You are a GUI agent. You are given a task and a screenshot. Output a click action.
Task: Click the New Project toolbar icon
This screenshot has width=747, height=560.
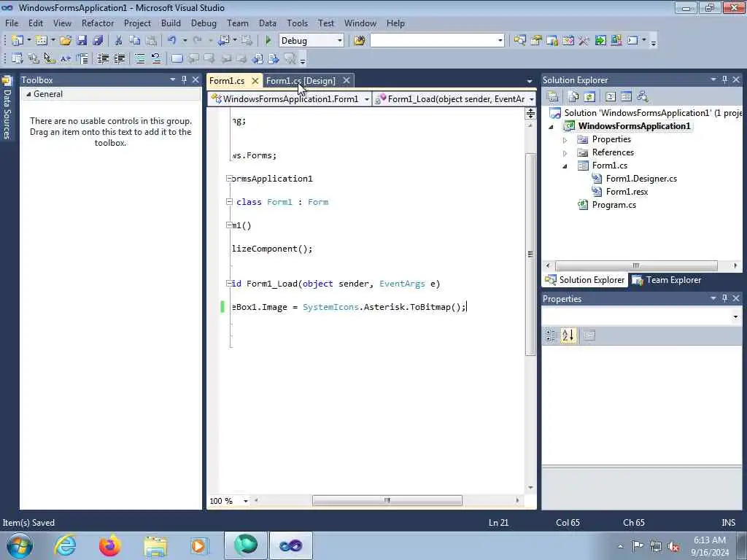click(18, 41)
